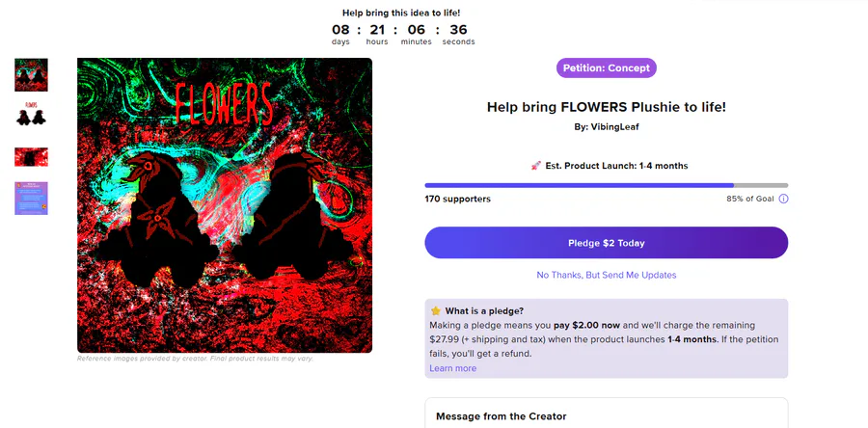Click the rocket icon next to Est. Product Launch
868x428 pixels.
coord(536,166)
